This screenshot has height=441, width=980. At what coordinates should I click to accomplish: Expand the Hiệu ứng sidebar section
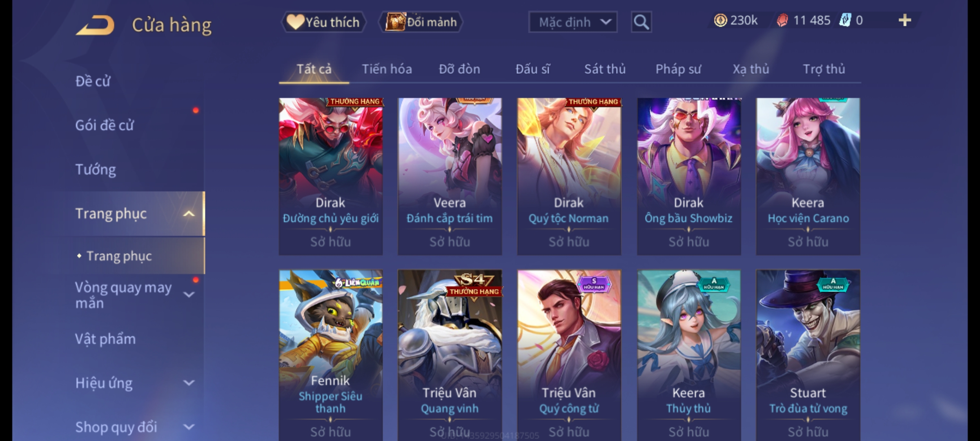click(x=189, y=383)
